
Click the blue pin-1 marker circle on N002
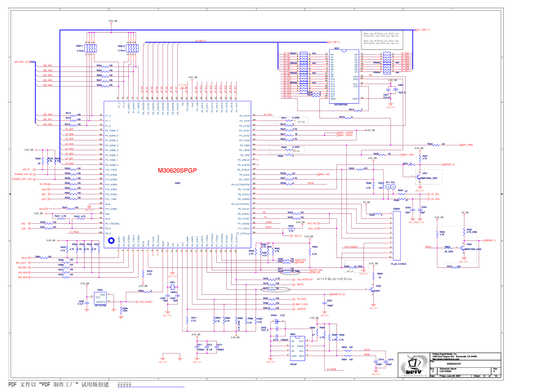click(x=111, y=240)
